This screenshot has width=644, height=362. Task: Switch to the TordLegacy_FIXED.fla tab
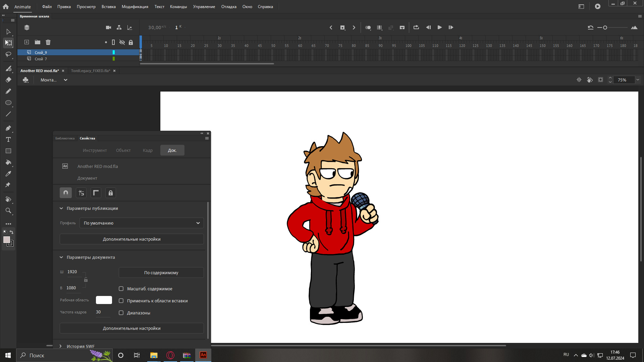click(x=91, y=71)
